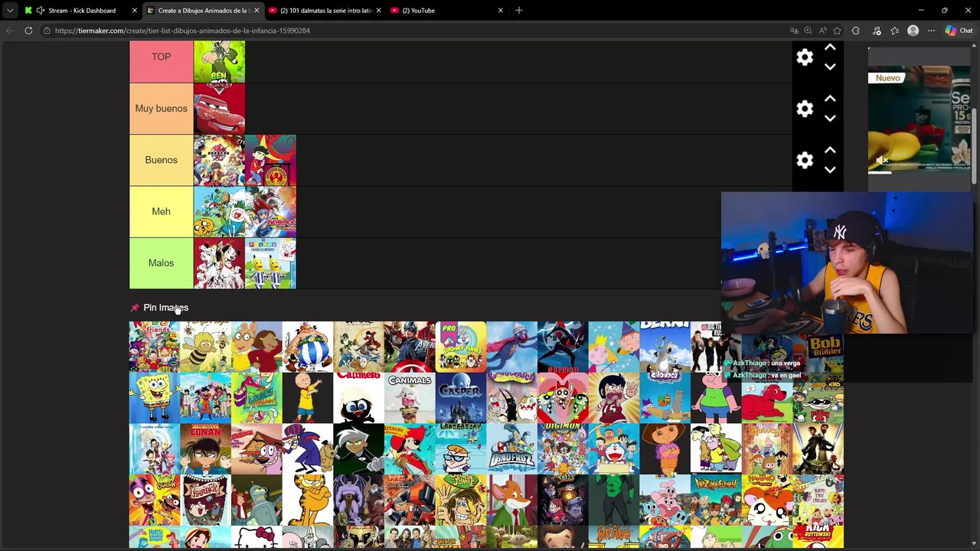Move the Muy buenos tier down
The height and width of the screenshot is (551, 980).
tap(830, 118)
